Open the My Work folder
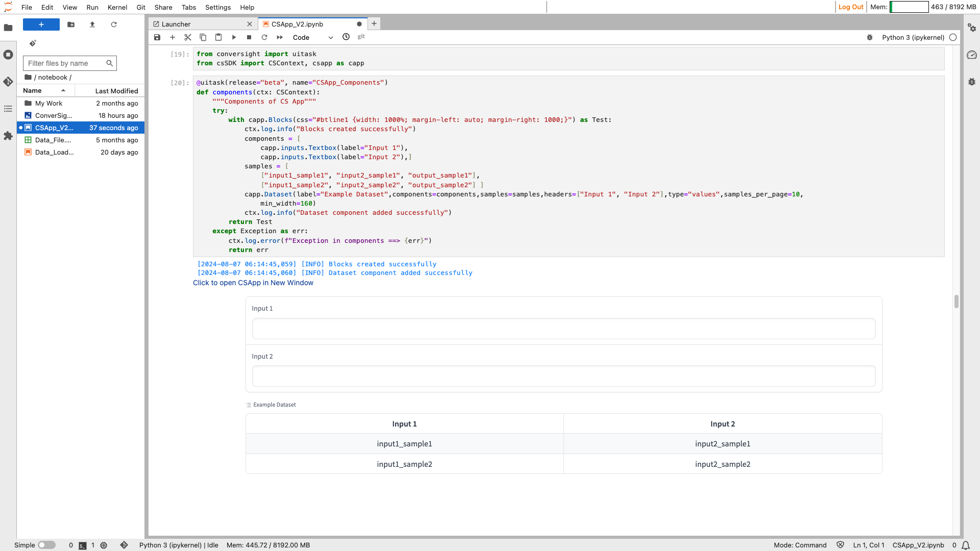This screenshot has height=551, width=980. [81, 103]
